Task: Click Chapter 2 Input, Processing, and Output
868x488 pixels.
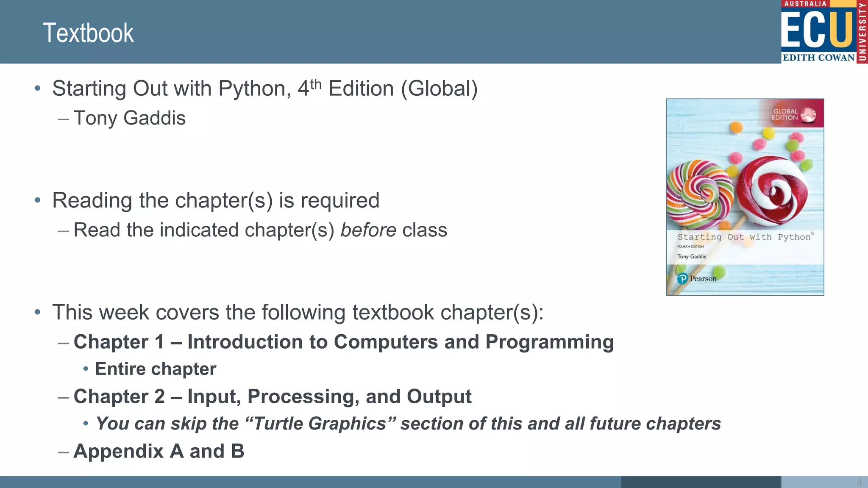Action: 273,397
